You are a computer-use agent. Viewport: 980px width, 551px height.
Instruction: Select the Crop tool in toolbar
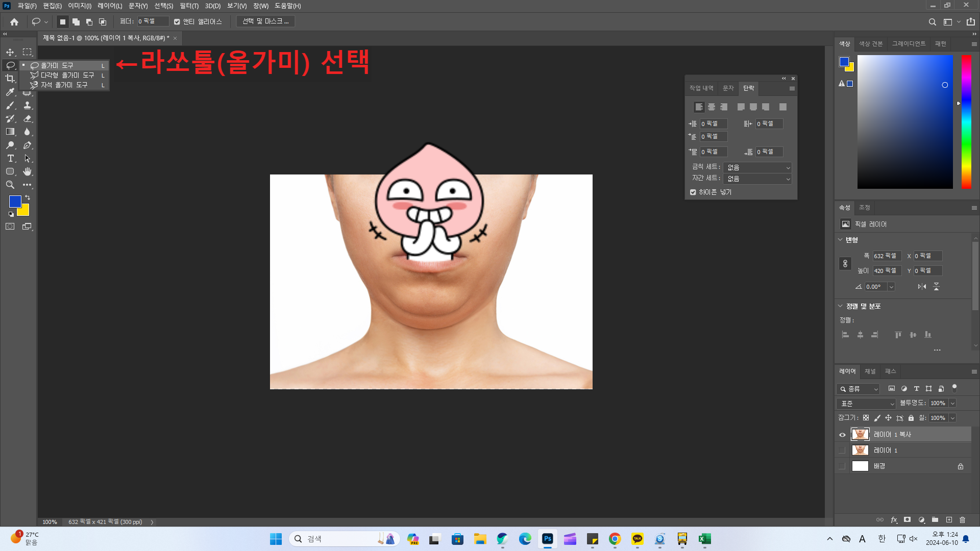coord(10,79)
